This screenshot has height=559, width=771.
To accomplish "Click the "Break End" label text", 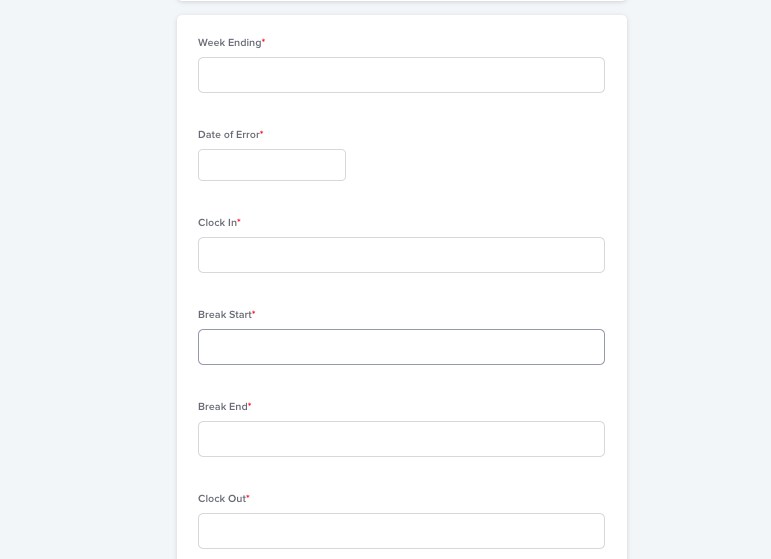I will pos(222,407).
